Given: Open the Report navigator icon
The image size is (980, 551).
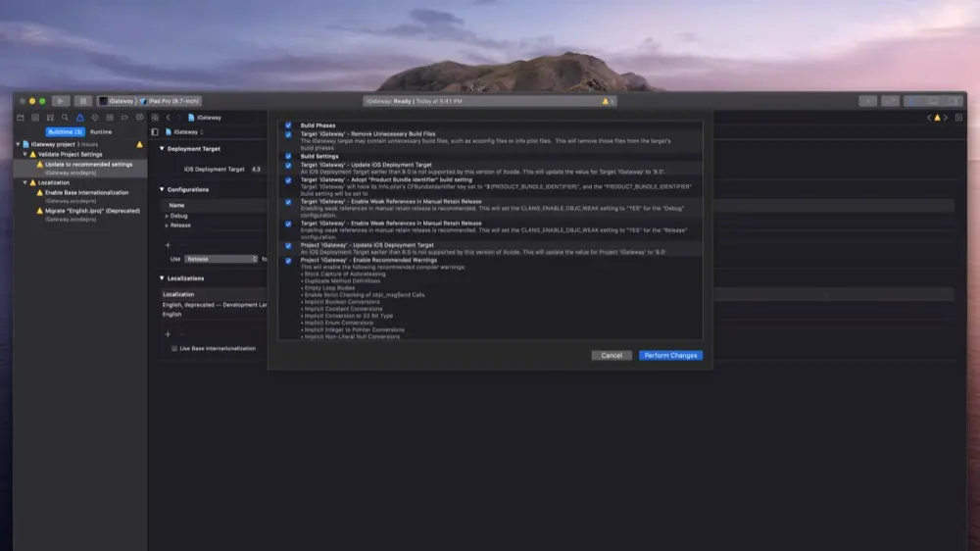Looking at the screenshot, I should click(139, 118).
